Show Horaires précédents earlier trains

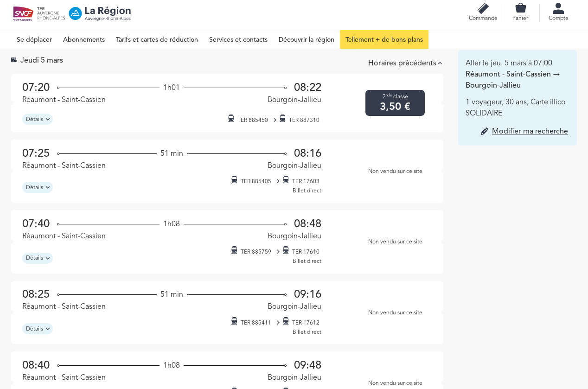[x=405, y=63]
